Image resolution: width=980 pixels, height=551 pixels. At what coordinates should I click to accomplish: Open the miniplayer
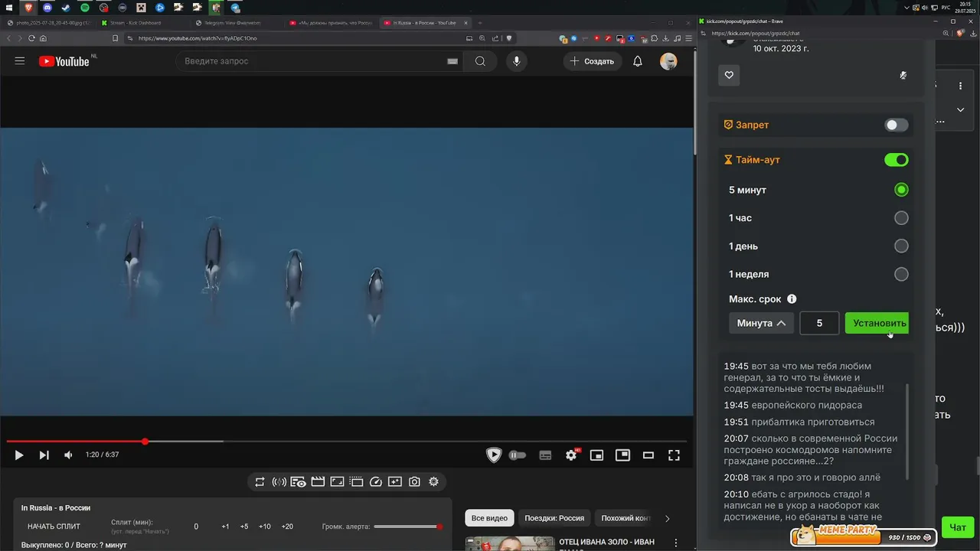596,455
